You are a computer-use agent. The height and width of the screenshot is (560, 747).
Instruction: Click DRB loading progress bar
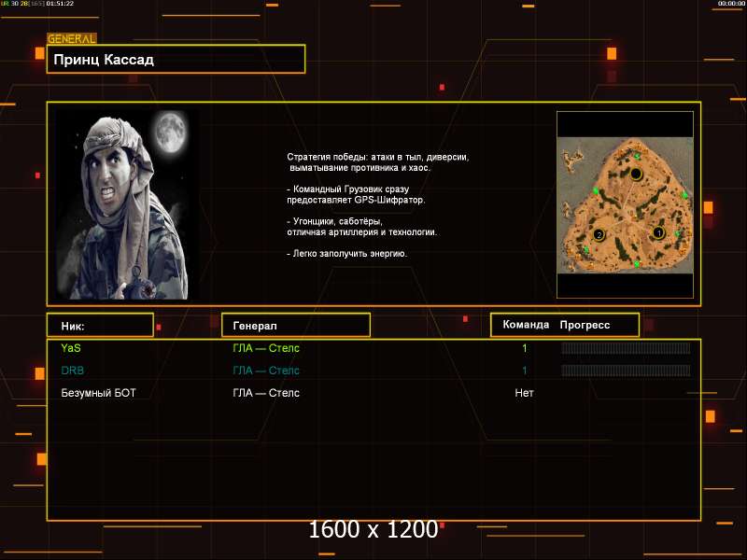[x=626, y=371]
